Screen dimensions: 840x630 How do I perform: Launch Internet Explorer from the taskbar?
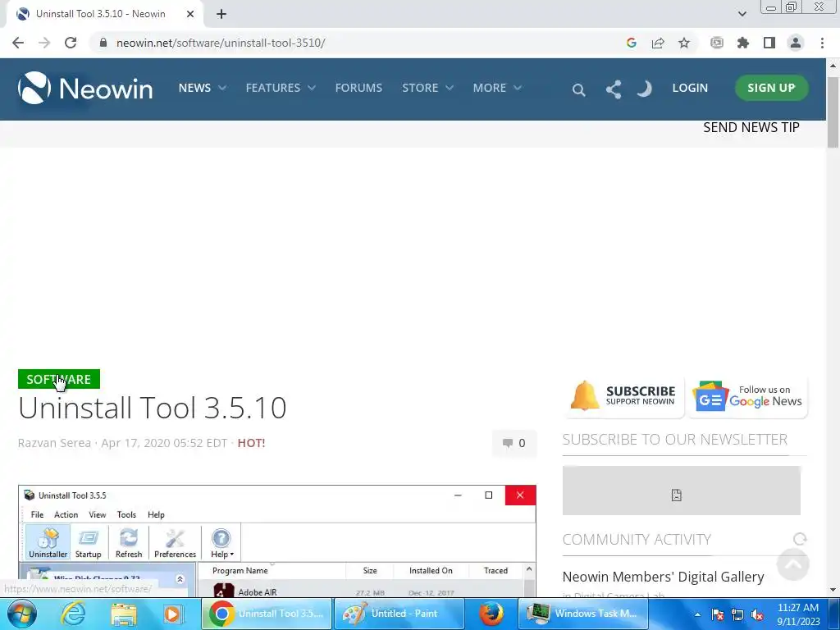tap(72, 614)
